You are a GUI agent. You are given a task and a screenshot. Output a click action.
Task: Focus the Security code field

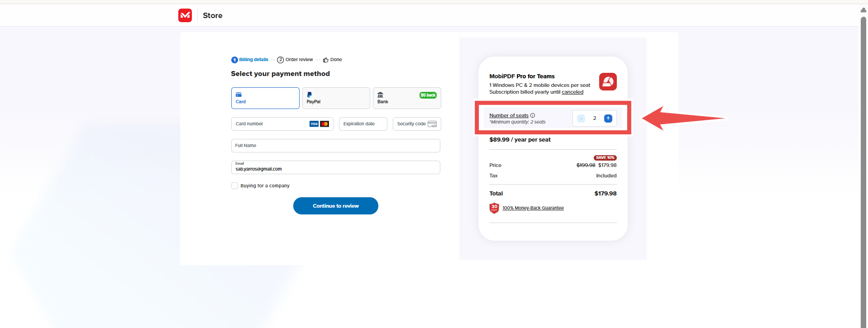pyautogui.click(x=417, y=124)
